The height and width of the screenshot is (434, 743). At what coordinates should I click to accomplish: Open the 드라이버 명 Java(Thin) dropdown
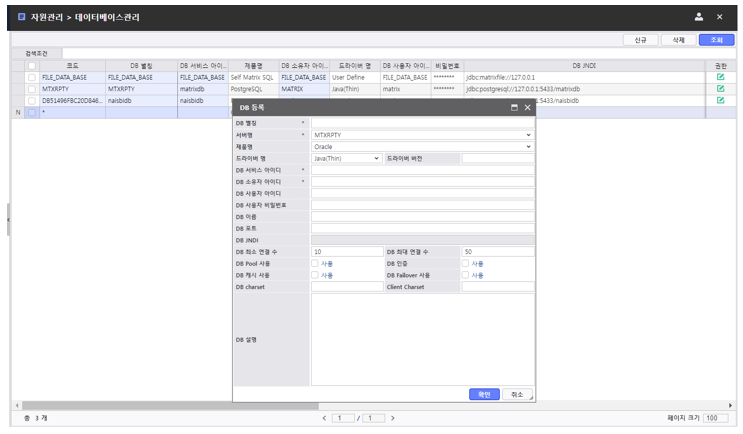tap(346, 158)
